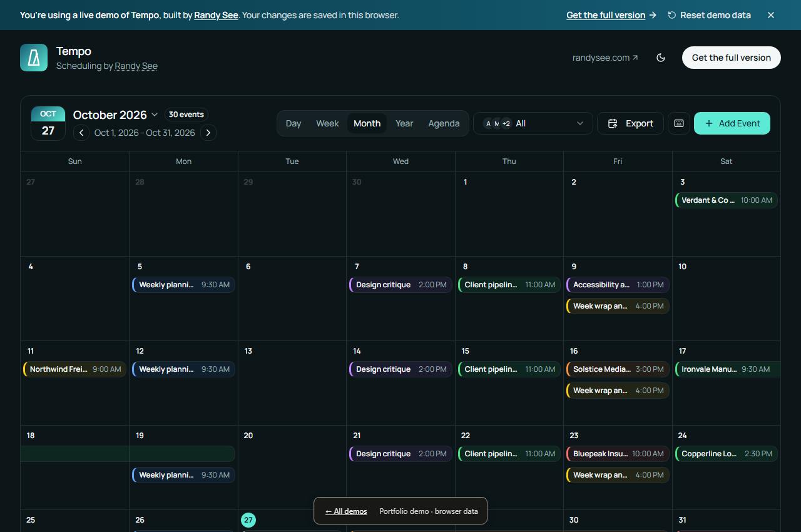Select the Month view tab
Viewport: 801px width, 532px height.
367,123
